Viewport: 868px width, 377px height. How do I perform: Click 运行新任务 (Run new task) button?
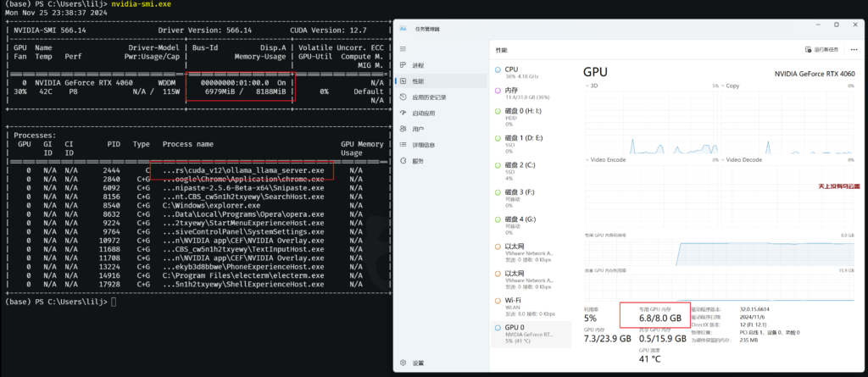point(821,50)
